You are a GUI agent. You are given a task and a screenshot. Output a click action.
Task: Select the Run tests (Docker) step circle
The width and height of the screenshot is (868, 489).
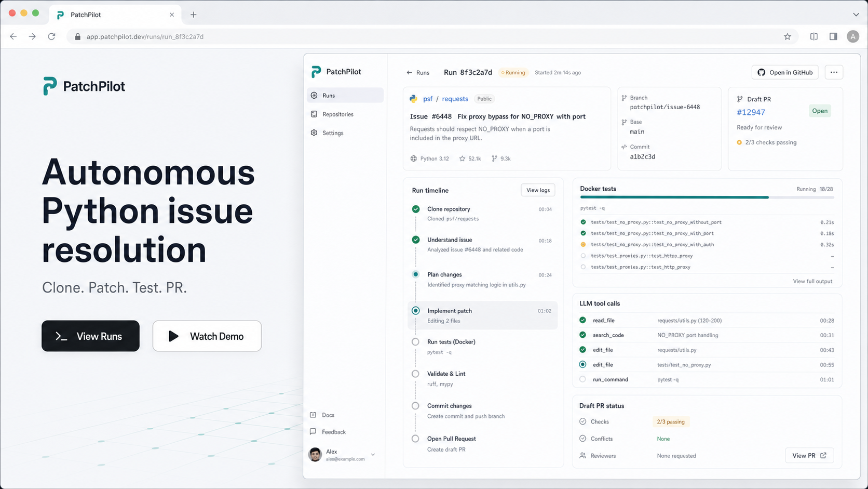(415, 342)
